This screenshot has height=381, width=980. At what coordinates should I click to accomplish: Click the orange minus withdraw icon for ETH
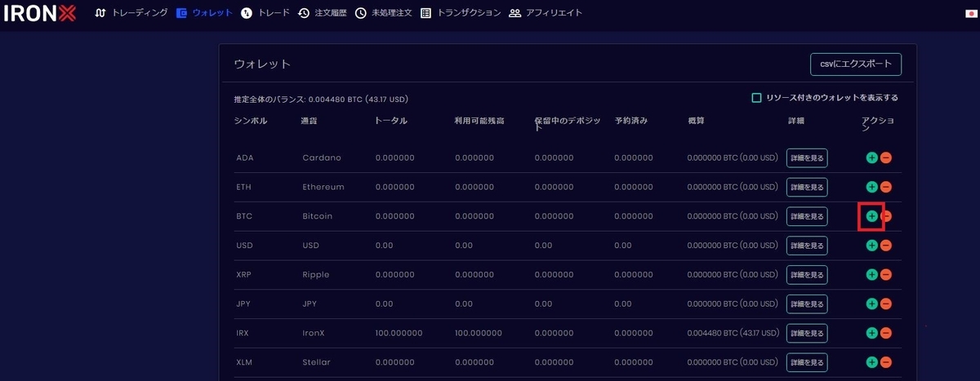click(x=885, y=187)
